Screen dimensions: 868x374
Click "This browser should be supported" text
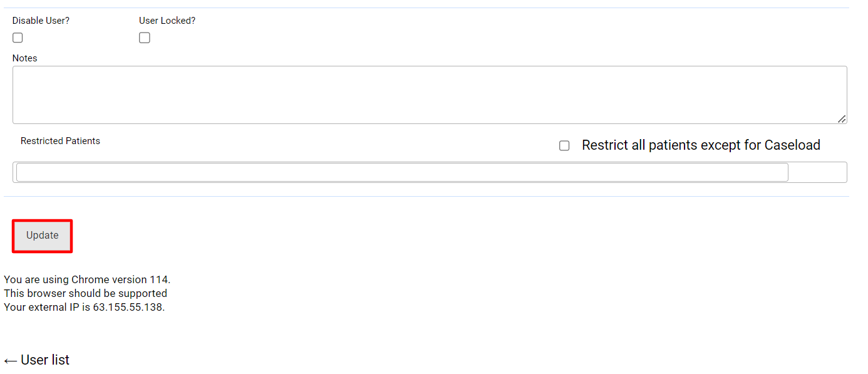(86, 293)
